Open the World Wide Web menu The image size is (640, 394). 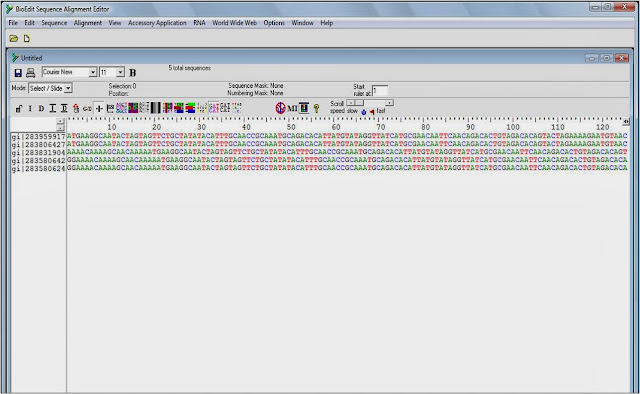click(234, 23)
